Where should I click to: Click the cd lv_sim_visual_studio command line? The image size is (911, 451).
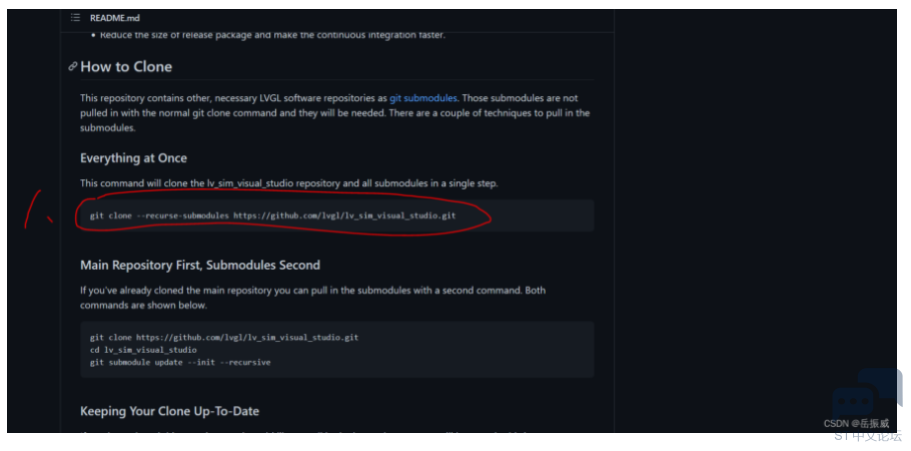(x=144, y=350)
